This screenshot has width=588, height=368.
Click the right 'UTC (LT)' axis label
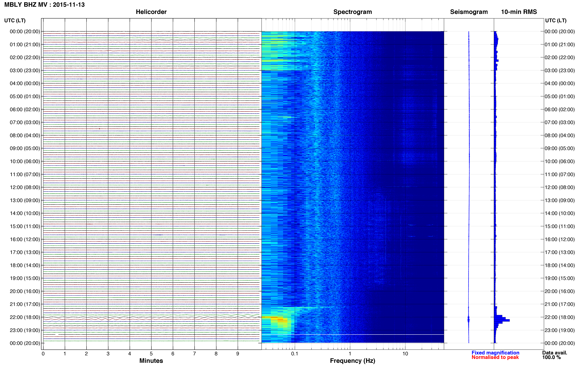556,20
